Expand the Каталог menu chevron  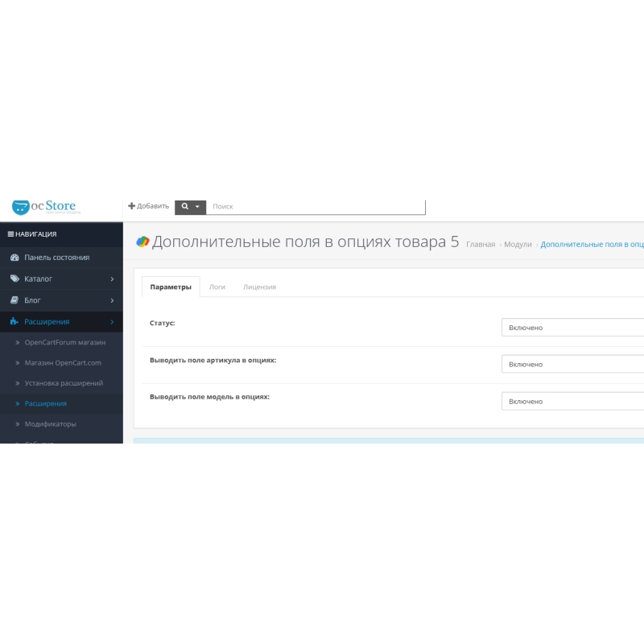tap(112, 279)
